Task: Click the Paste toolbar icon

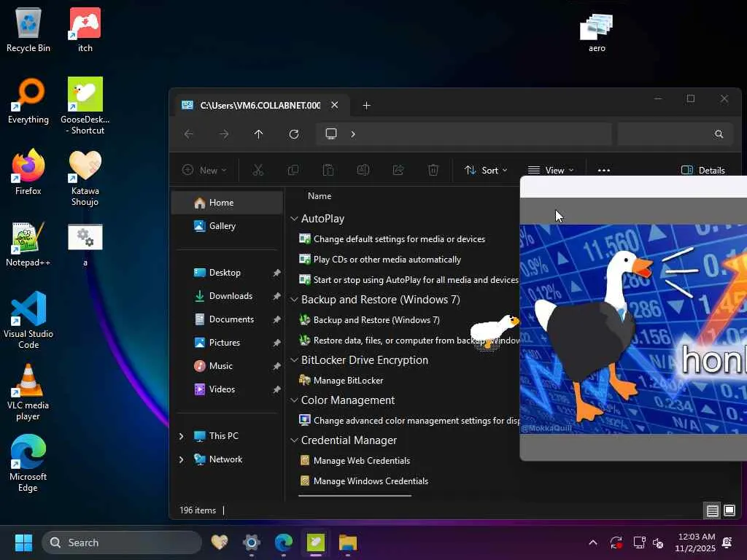Action: click(328, 170)
